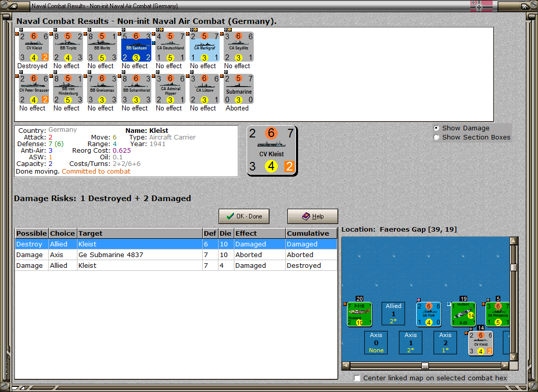Select the Destroy Allied Kleist row
The height and width of the screenshot is (392, 538).
pyautogui.click(x=176, y=244)
